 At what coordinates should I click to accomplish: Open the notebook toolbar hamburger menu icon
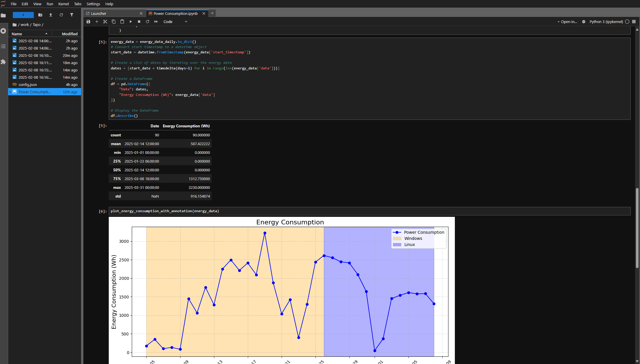(x=634, y=22)
